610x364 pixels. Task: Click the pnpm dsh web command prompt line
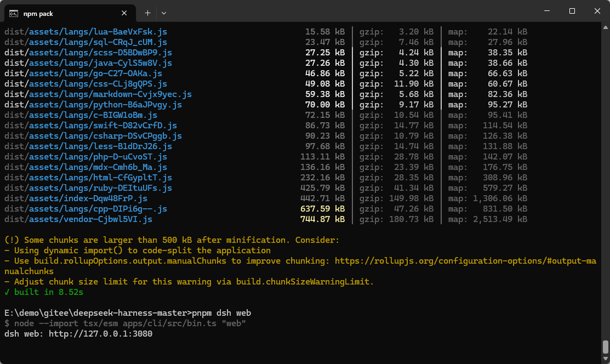click(128, 313)
